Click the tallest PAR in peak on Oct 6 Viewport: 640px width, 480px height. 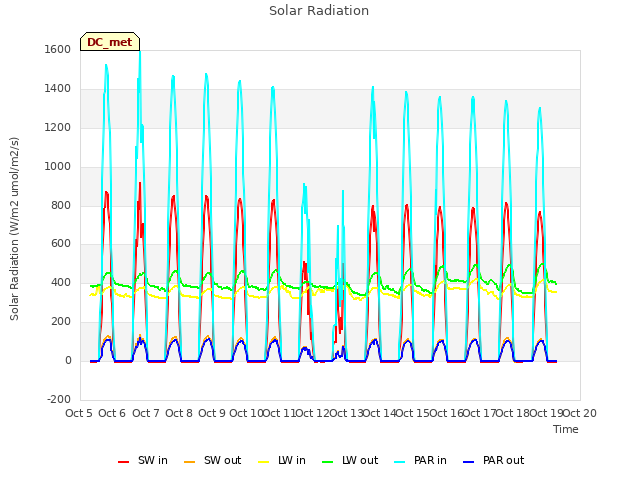[140, 53]
